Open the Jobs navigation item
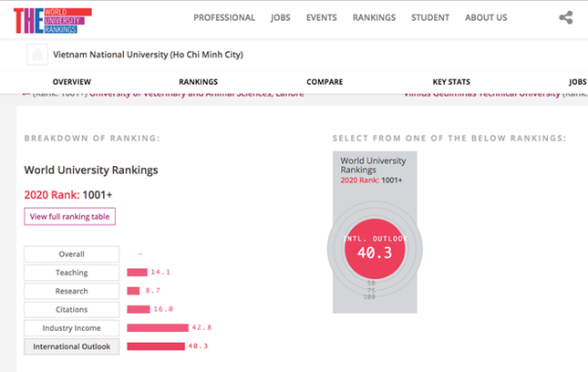Viewport: 588px width, 372px height. tap(281, 17)
